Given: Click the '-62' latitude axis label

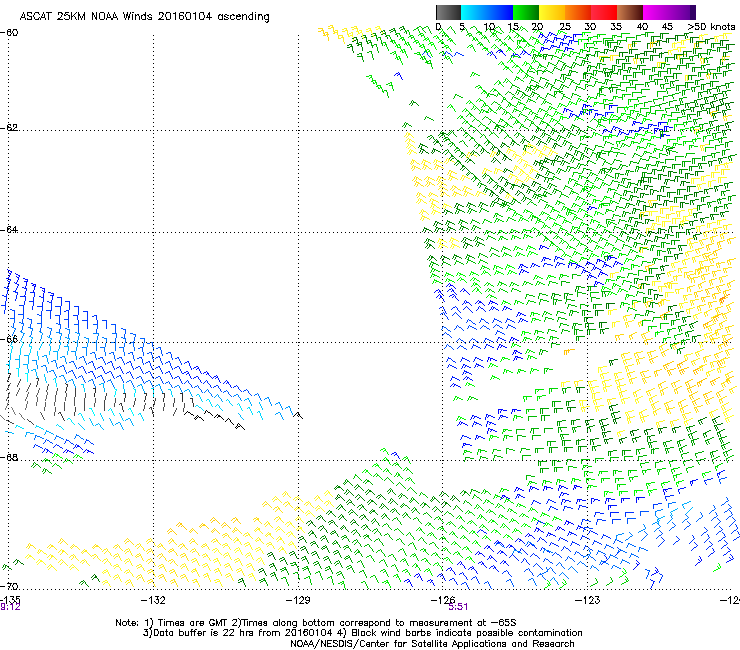Looking at the screenshot, I should coord(9,127).
